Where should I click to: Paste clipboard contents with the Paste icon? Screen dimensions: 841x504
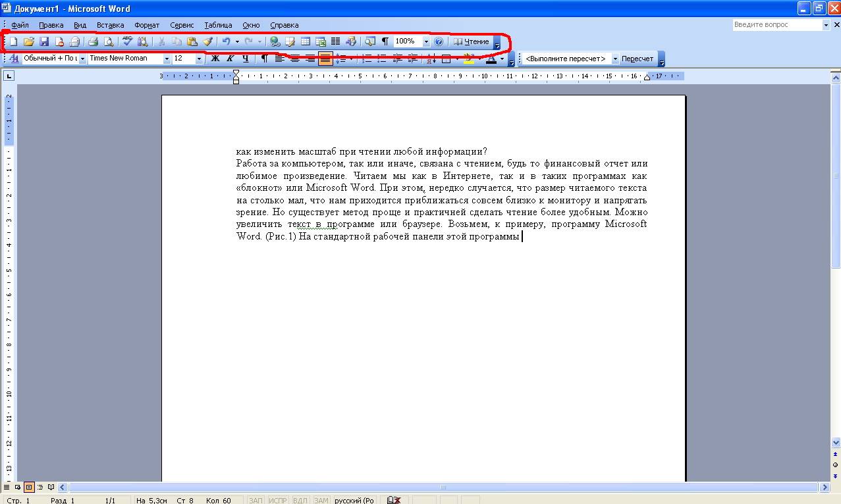coord(192,41)
